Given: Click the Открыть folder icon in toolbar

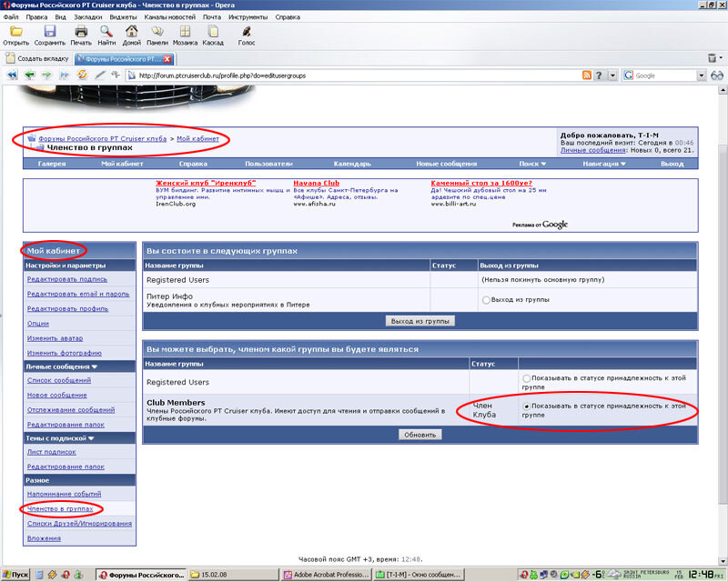Looking at the screenshot, I should click(16, 32).
